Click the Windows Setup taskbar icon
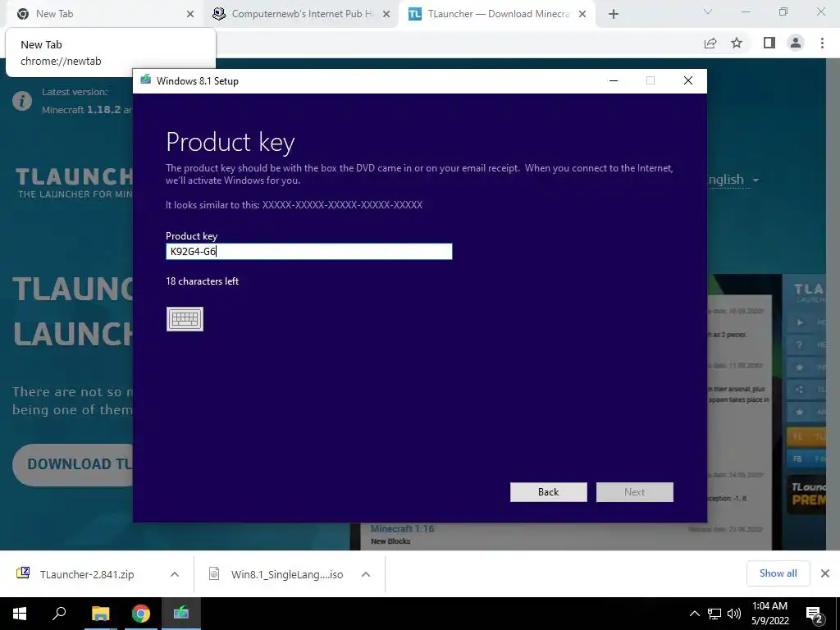 pos(181,614)
